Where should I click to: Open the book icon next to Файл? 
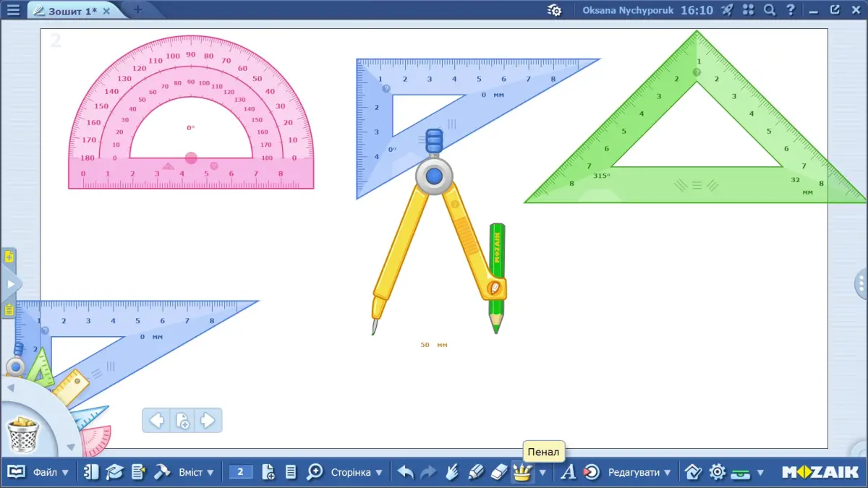pos(16,472)
